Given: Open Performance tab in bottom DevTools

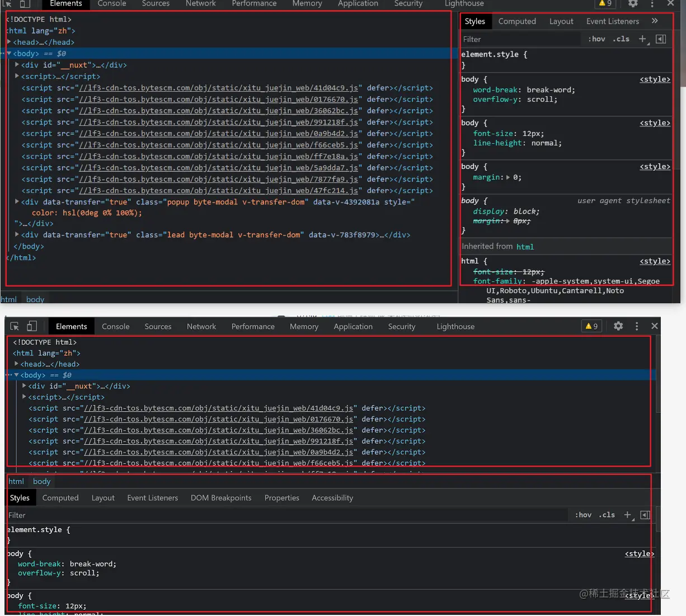Looking at the screenshot, I should 253,326.
